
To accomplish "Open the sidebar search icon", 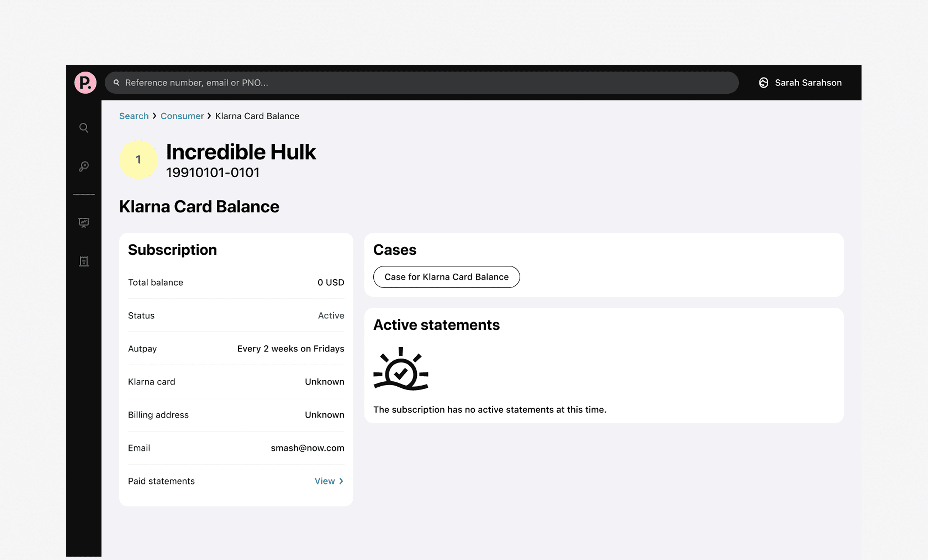I will (x=84, y=128).
